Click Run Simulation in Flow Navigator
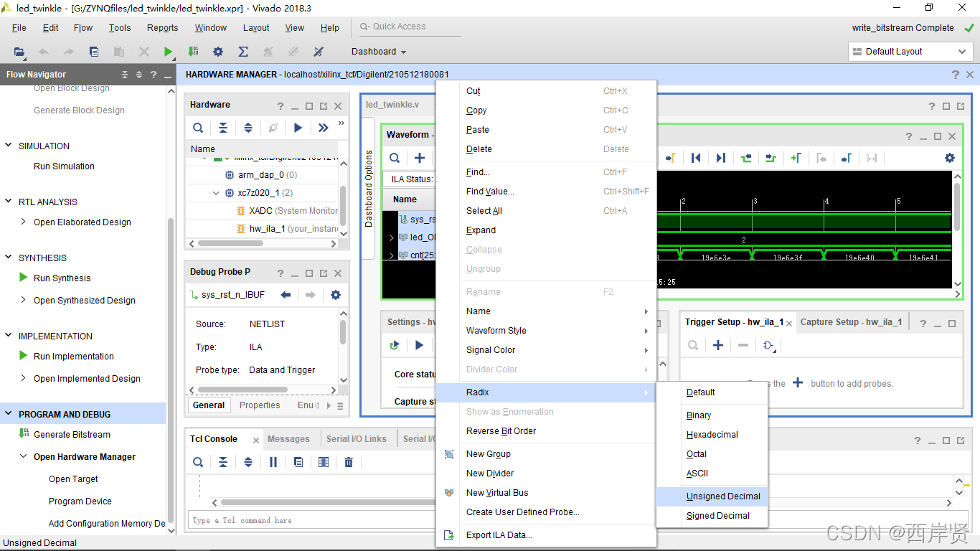Image resolution: width=980 pixels, height=551 pixels. pos(64,166)
